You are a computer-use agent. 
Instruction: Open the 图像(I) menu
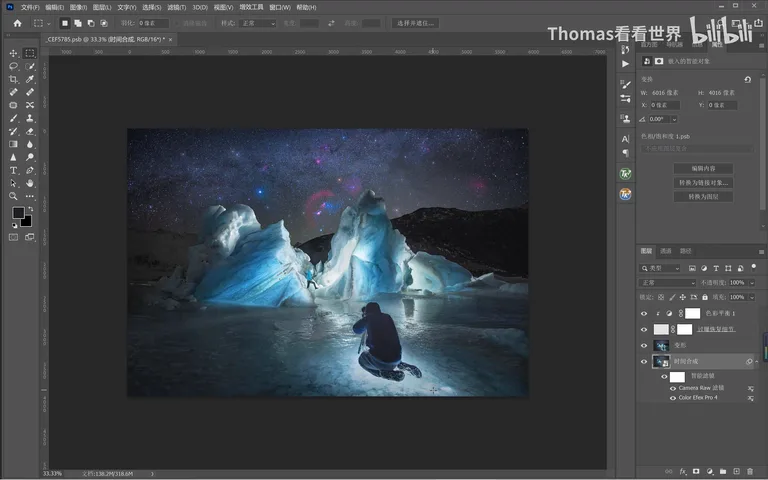(x=78, y=7)
